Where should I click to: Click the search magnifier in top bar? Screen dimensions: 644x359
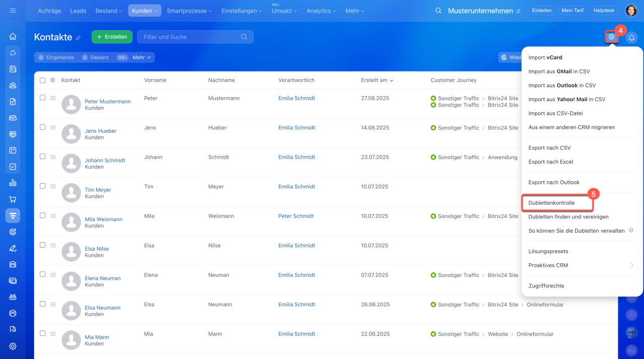point(439,11)
